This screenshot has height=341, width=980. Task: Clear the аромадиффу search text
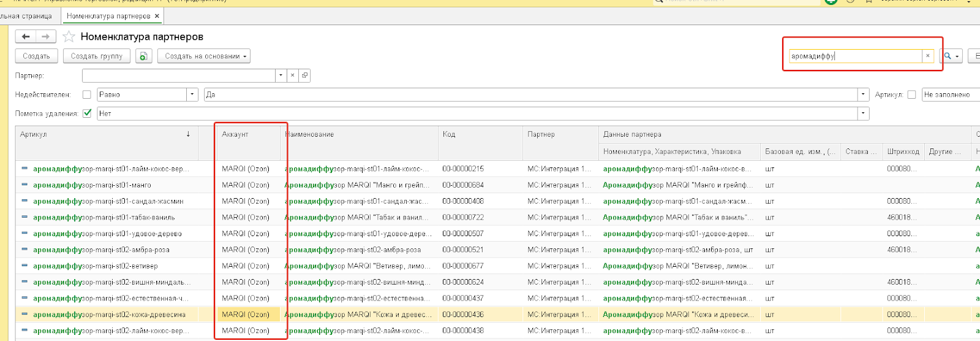pos(928,56)
